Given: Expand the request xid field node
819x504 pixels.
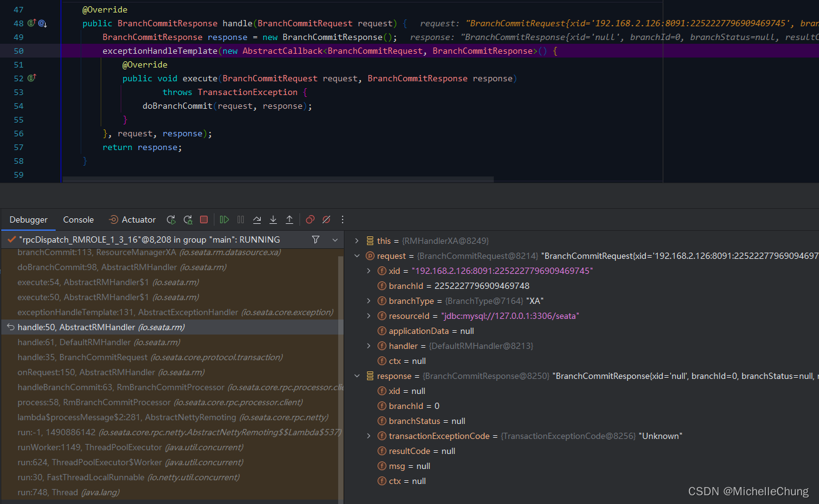Looking at the screenshot, I should (x=369, y=271).
